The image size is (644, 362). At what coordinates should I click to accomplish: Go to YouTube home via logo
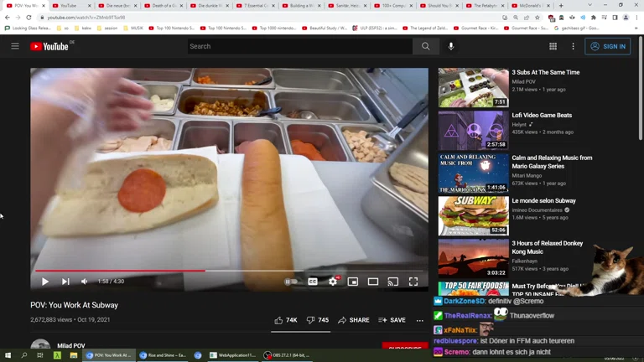pos(49,46)
